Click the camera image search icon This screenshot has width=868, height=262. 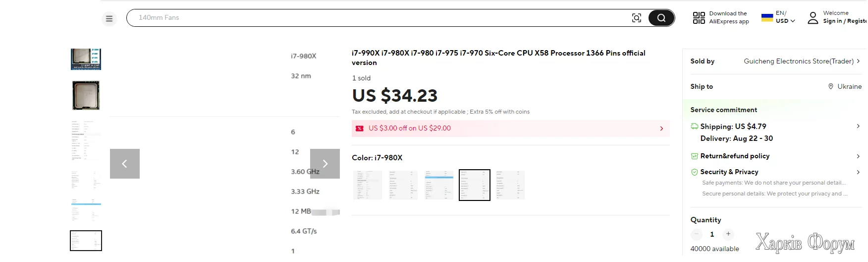(x=637, y=18)
